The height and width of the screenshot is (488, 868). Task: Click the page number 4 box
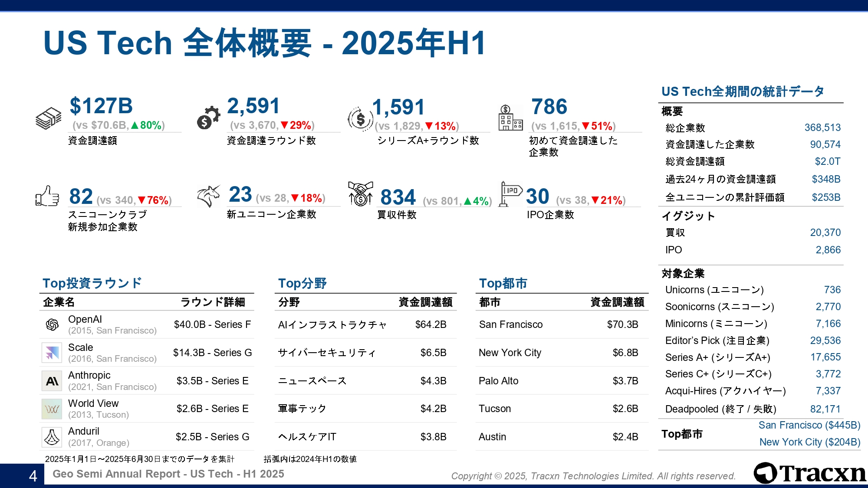coord(33,476)
